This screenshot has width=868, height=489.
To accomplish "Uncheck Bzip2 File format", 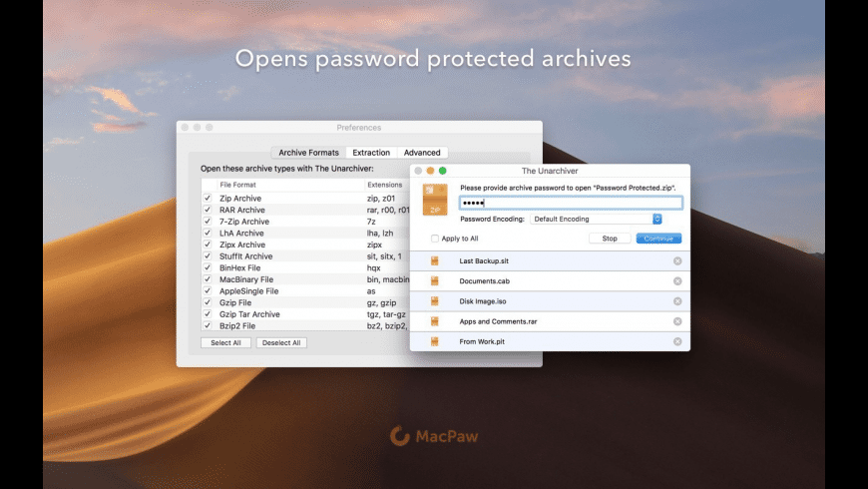I will (208, 325).
